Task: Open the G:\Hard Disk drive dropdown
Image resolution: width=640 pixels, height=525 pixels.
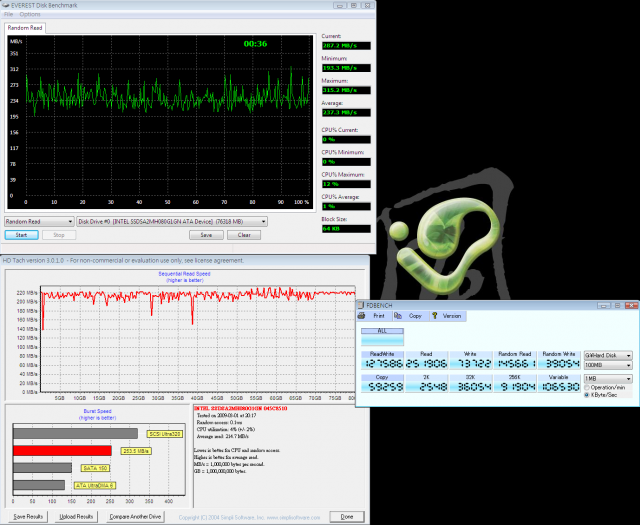Action: click(608, 356)
